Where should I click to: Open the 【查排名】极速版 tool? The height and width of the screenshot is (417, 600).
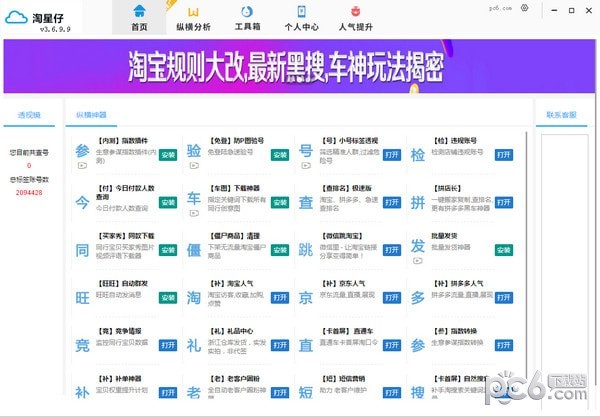(392, 202)
